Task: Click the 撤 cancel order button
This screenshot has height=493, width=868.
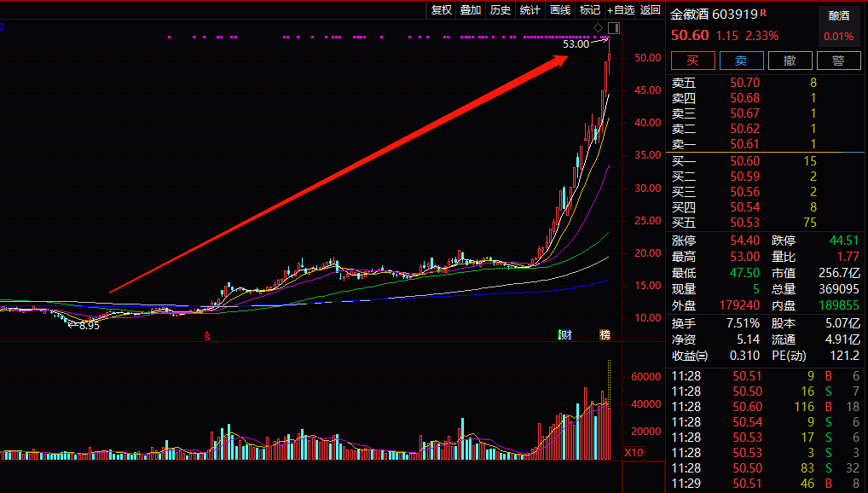Action: pos(790,61)
